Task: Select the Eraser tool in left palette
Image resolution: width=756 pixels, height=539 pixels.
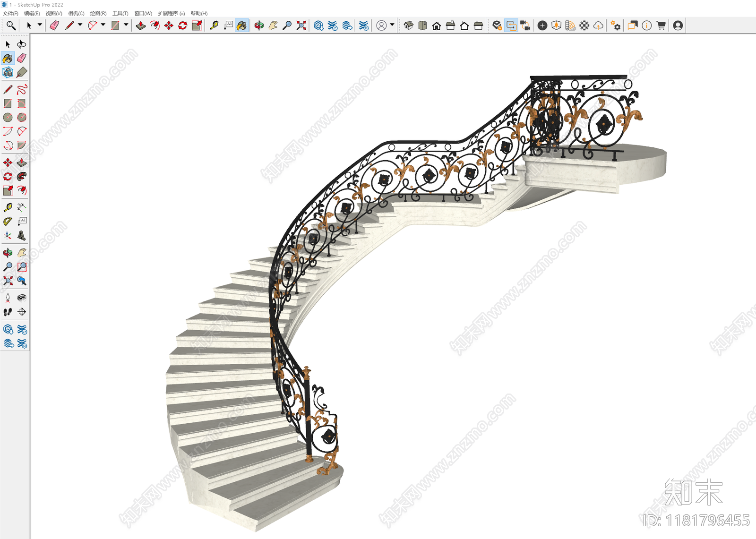Action: click(22, 58)
